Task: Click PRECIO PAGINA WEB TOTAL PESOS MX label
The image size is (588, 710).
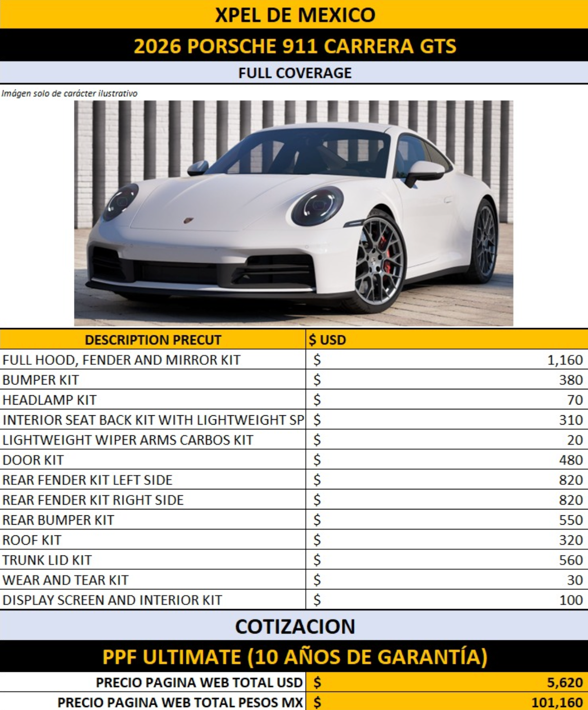Action: [180, 702]
